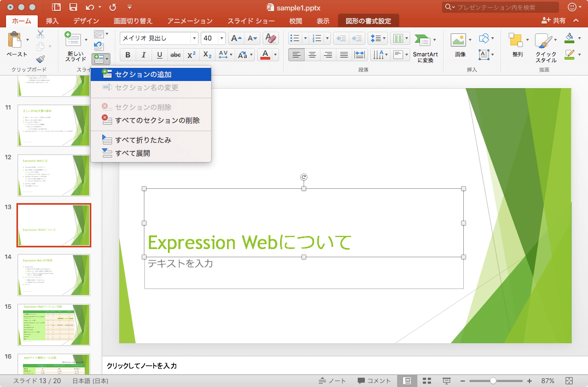Choose すべて展開 menu item
The image size is (588, 387).
(151, 153)
